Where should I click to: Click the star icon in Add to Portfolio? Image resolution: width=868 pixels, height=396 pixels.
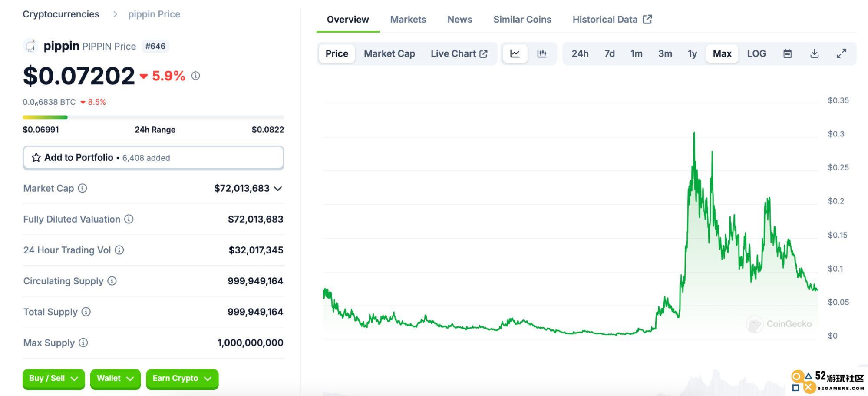[36, 157]
